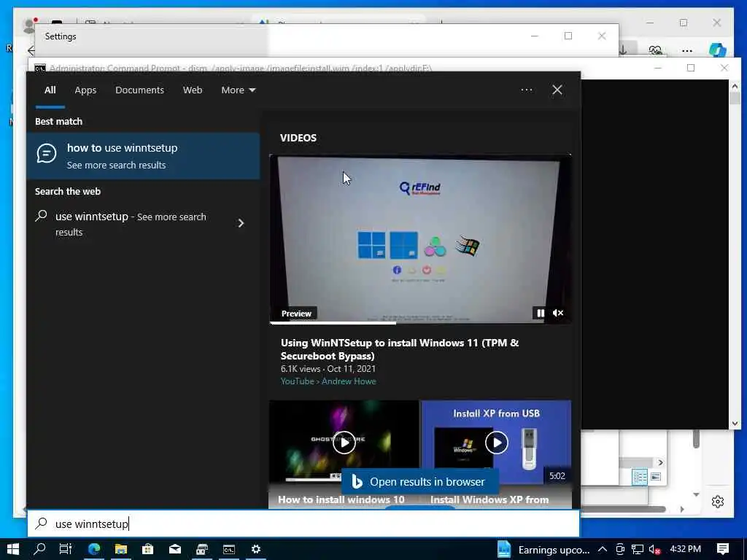Switch to Command Prompt taskbar icon

click(229, 550)
